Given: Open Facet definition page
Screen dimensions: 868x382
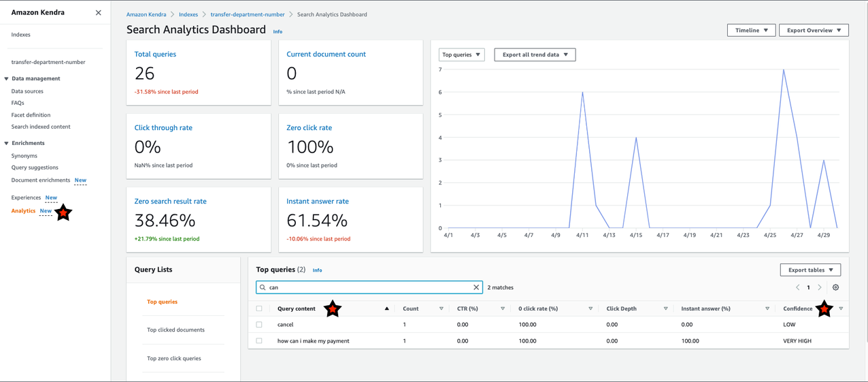Looking at the screenshot, I should pyautogui.click(x=31, y=115).
